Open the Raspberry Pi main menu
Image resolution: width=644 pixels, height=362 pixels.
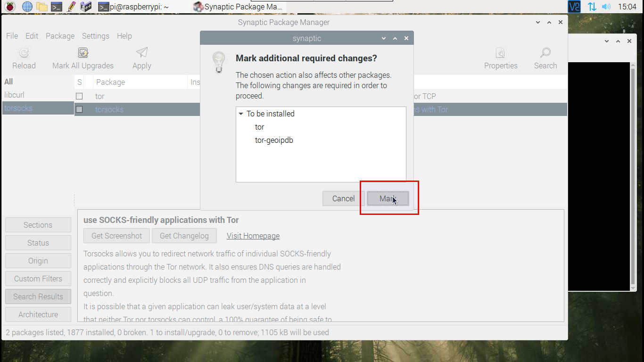(10, 7)
